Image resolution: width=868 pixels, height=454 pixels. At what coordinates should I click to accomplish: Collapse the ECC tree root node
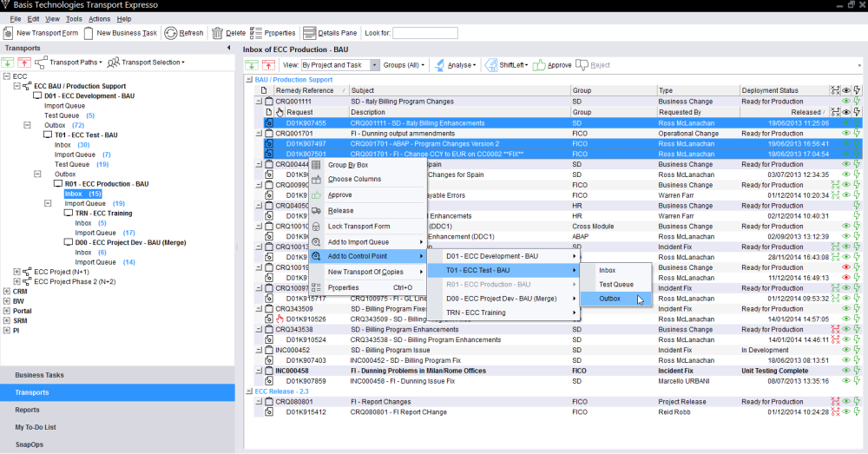coord(7,76)
